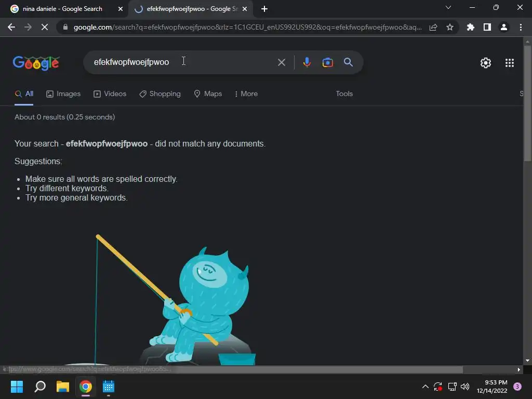Open search Tools options
532x399 pixels.
tap(344, 94)
